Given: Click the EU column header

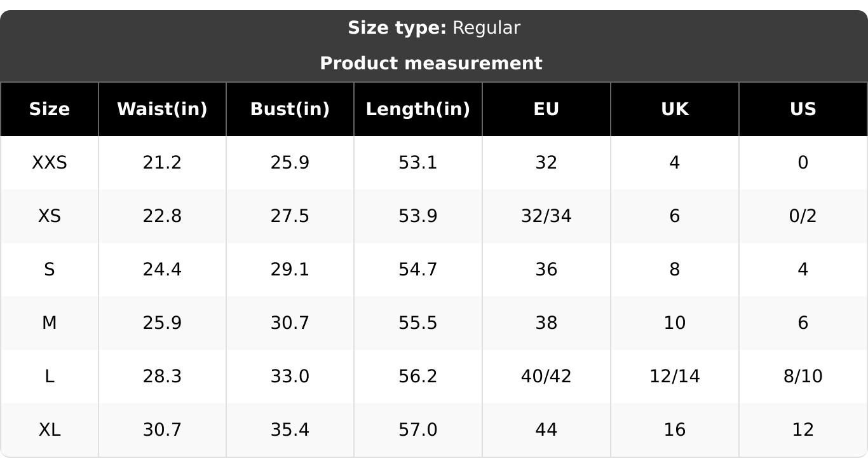Looking at the screenshot, I should coord(546,109).
